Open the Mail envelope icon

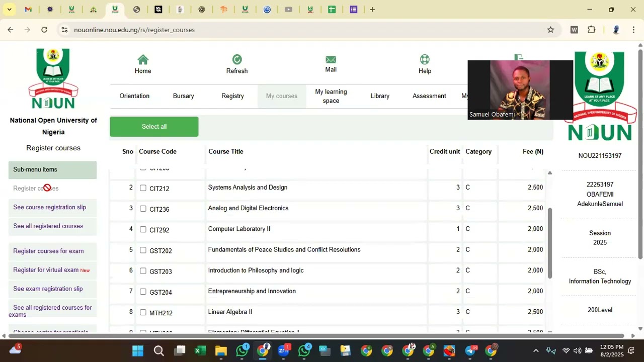[x=331, y=60]
